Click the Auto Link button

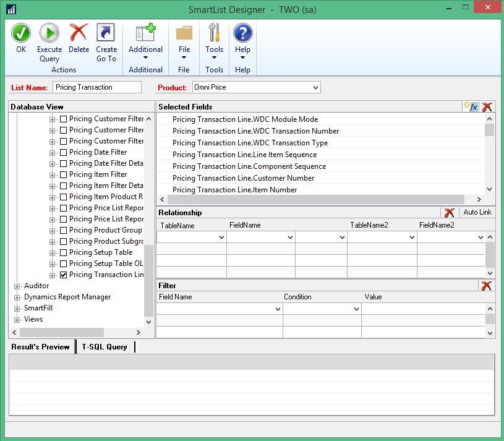tap(477, 212)
